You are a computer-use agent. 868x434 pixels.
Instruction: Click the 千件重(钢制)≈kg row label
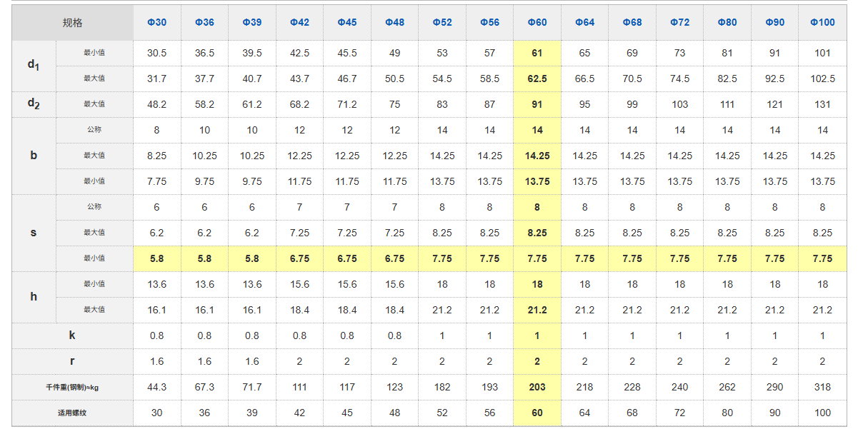(72, 388)
